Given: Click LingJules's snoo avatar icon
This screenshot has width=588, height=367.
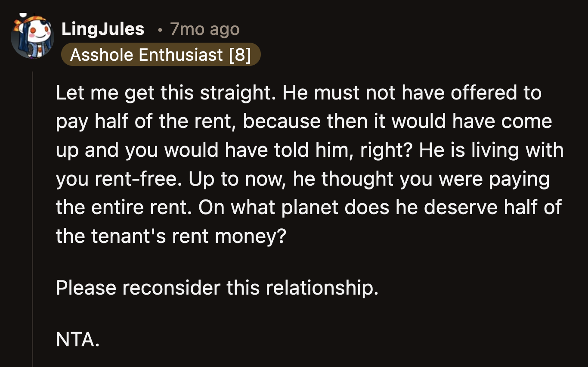Looking at the screenshot, I should tap(32, 37).
